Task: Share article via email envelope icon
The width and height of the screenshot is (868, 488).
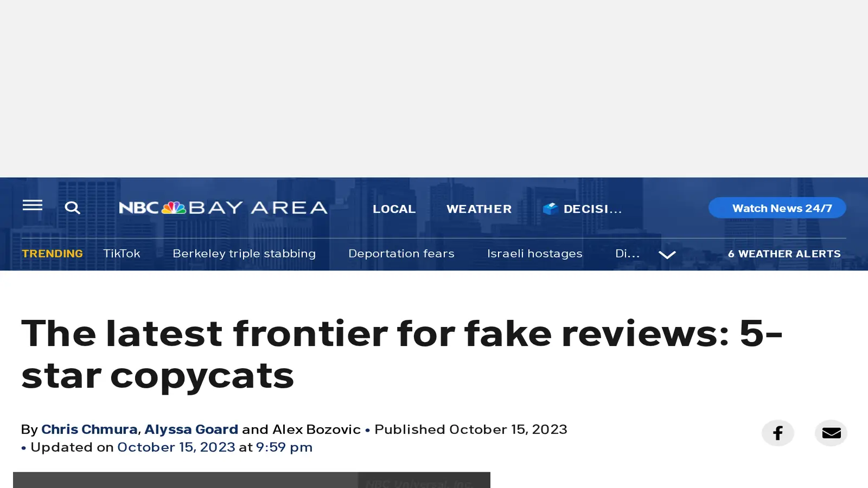Action: pos(831,433)
